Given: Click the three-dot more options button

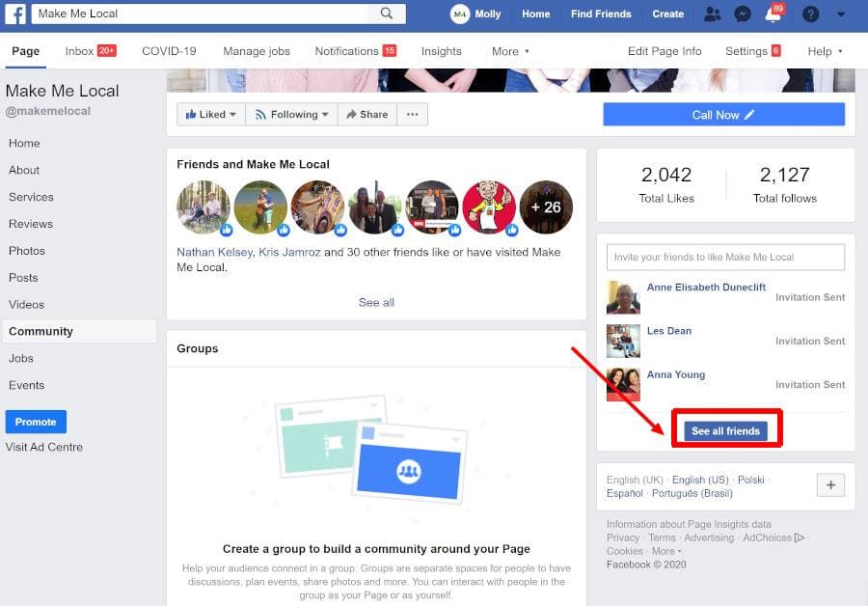Looking at the screenshot, I should (412, 115).
